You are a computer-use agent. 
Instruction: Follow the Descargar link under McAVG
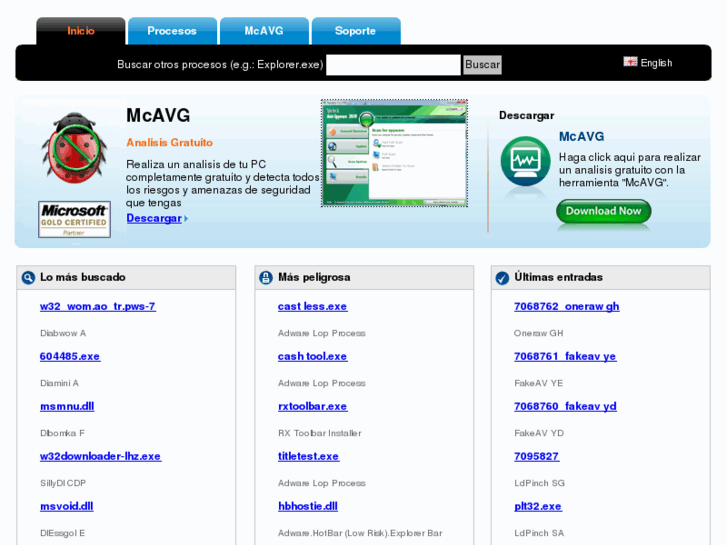(x=154, y=218)
